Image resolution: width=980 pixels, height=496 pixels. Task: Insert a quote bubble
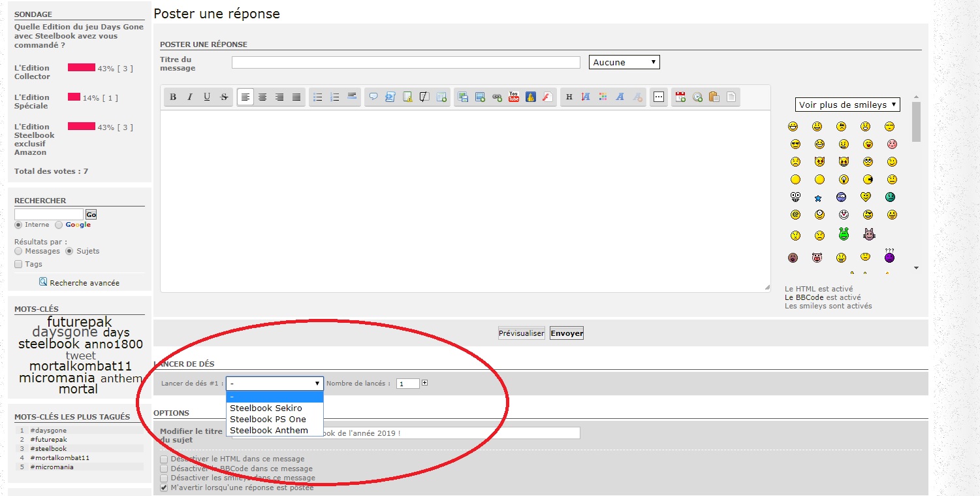(373, 97)
